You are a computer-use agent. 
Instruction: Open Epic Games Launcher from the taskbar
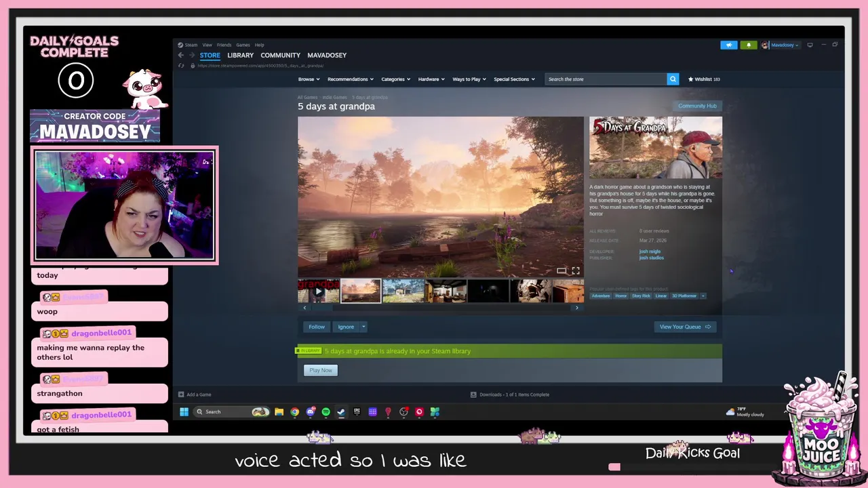[357, 411]
